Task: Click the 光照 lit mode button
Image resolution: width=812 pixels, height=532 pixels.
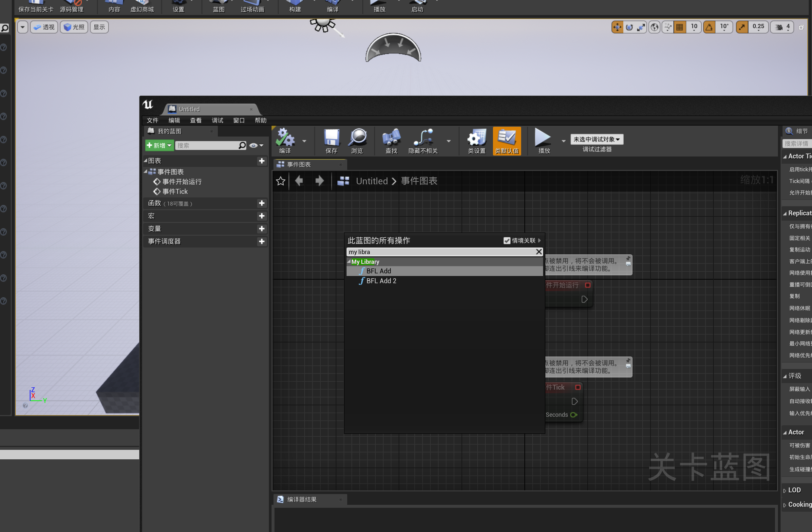Action: pyautogui.click(x=74, y=27)
